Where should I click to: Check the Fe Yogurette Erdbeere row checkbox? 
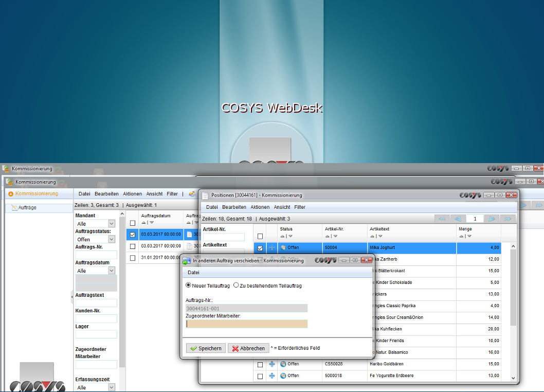(260, 377)
